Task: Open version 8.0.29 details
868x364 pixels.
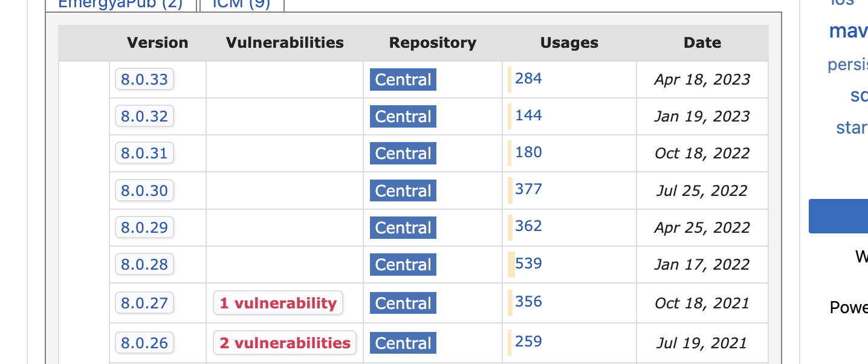Action: 144,227
